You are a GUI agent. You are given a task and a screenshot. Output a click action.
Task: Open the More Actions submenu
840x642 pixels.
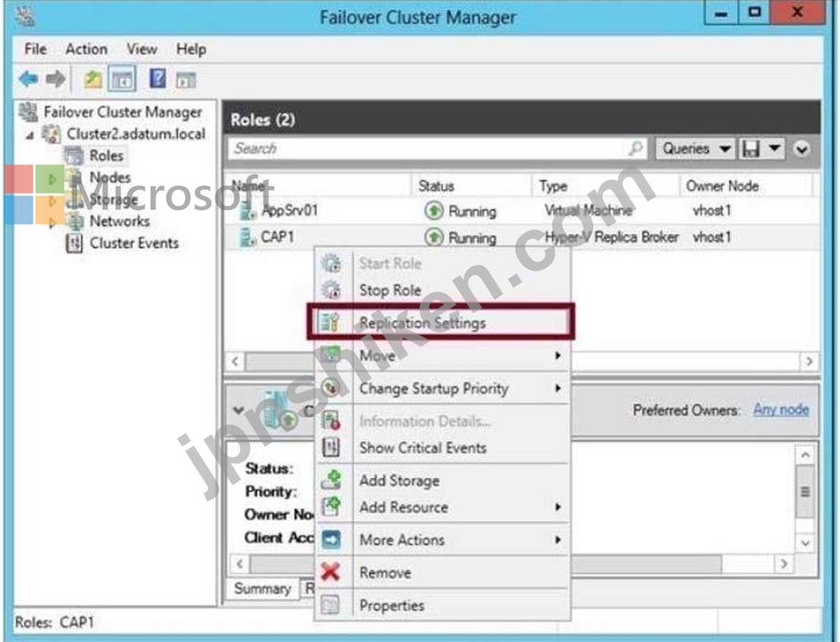click(x=442, y=539)
